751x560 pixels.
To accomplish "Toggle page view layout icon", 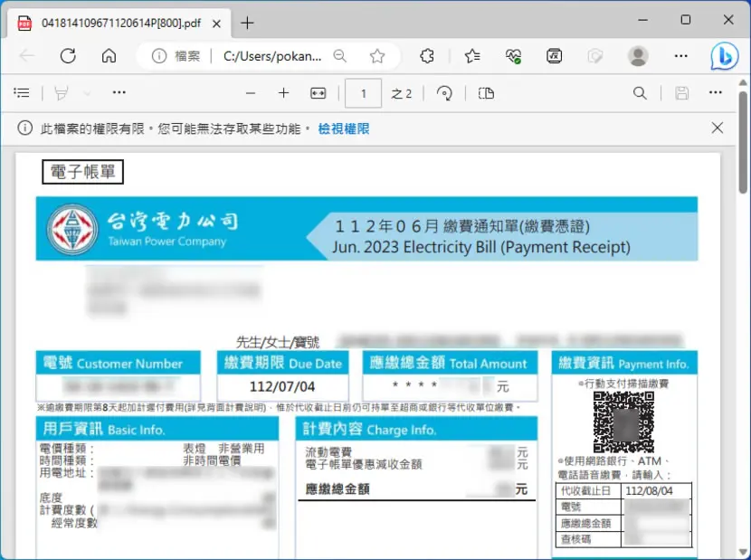I will (x=486, y=93).
